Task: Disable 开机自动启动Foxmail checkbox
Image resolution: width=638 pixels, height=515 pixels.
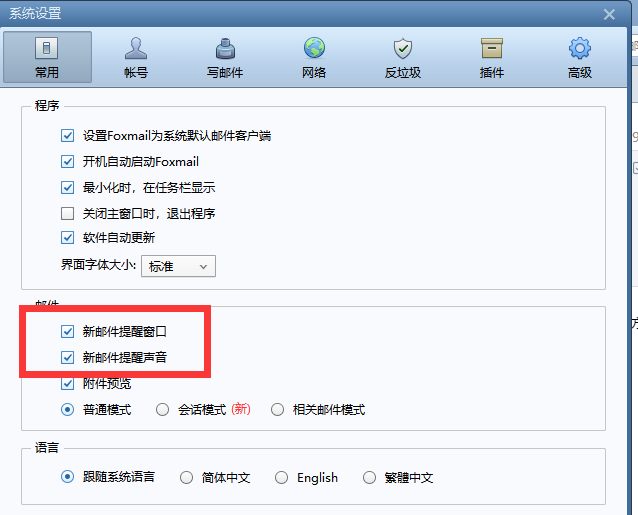Action: coord(68,162)
